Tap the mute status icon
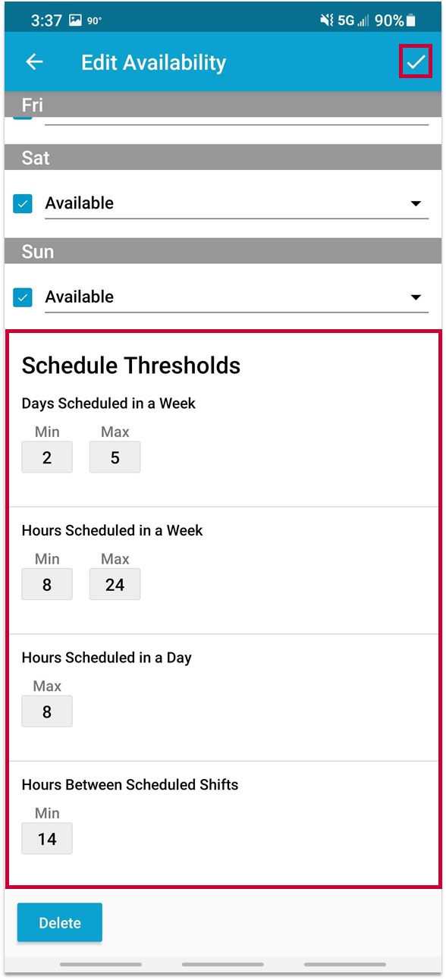Viewport: 446px width, 980px height. coord(327,20)
